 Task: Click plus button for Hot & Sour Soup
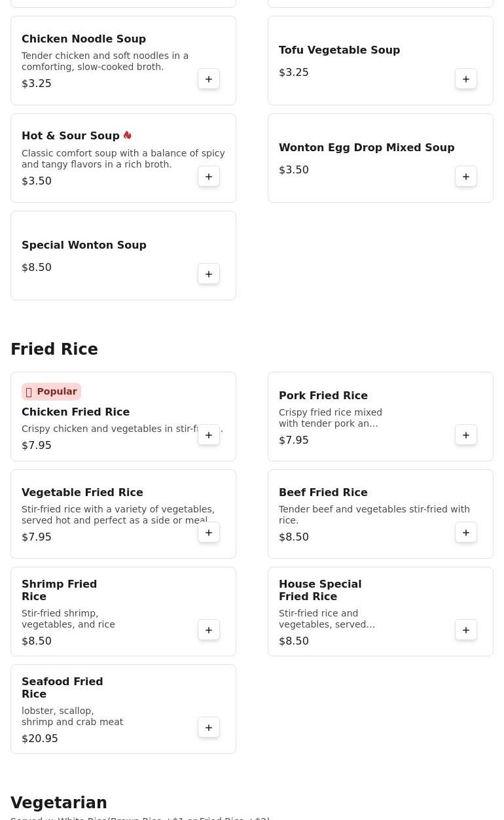(x=209, y=177)
